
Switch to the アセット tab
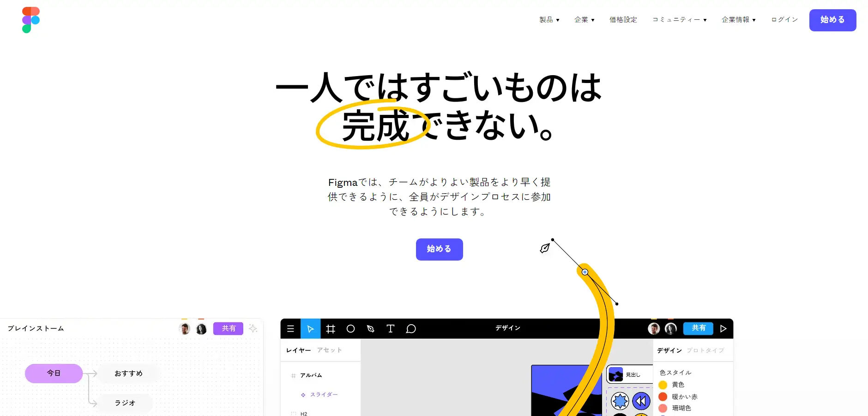pyautogui.click(x=330, y=351)
